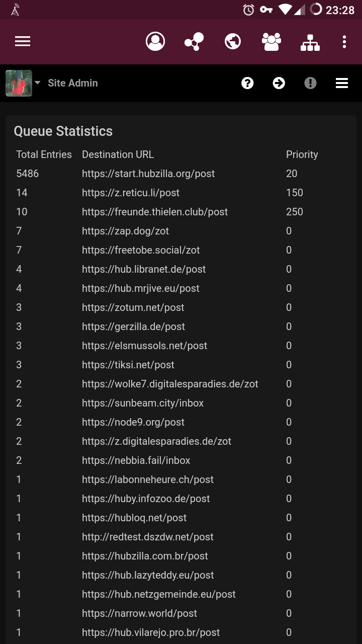The height and width of the screenshot is (644, 362).
Task: Open the group connections icon
Action: point(271,41)
